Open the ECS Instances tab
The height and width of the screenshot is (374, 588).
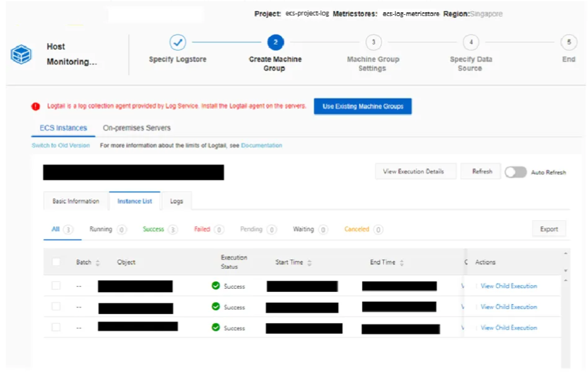[x=63, y=128]
